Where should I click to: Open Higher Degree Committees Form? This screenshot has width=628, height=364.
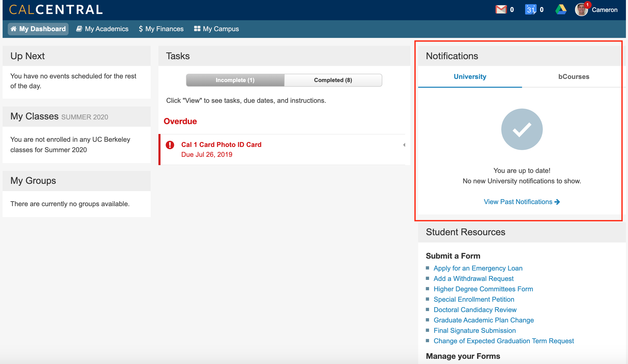[x=483, y=289]
